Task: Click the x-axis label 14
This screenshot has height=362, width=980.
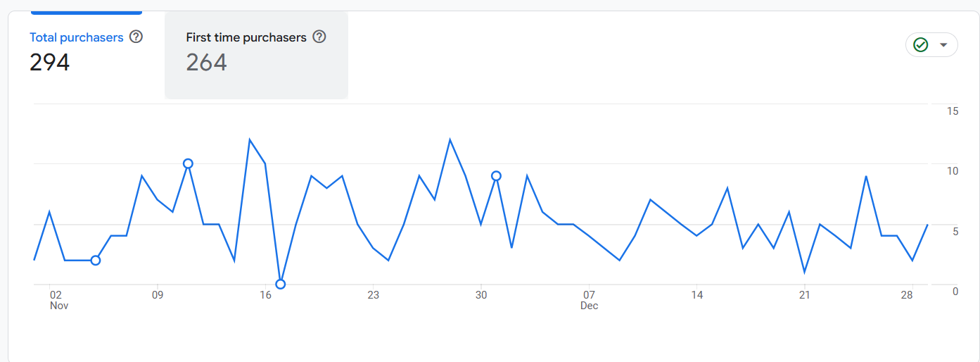Action: click(696, 295)
